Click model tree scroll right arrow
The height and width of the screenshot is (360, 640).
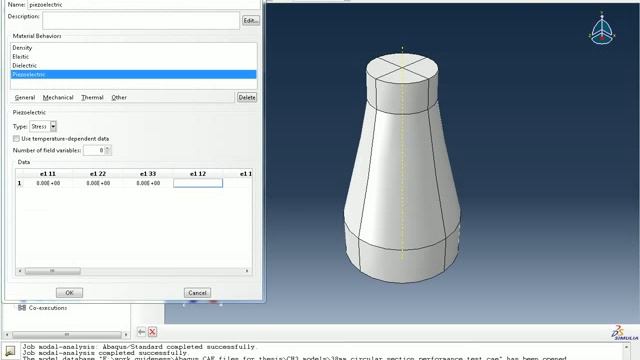tap(126, 334)
